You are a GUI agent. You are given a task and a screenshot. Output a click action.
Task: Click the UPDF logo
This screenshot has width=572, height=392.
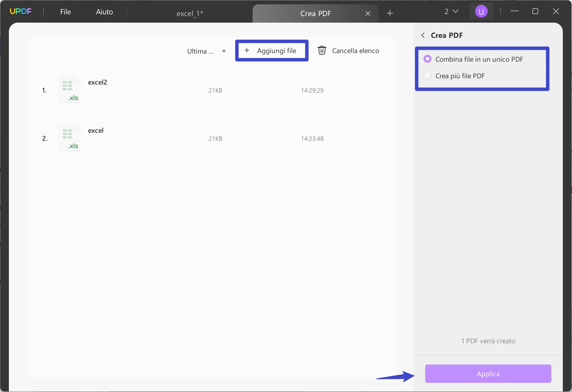tap(21, 11)
